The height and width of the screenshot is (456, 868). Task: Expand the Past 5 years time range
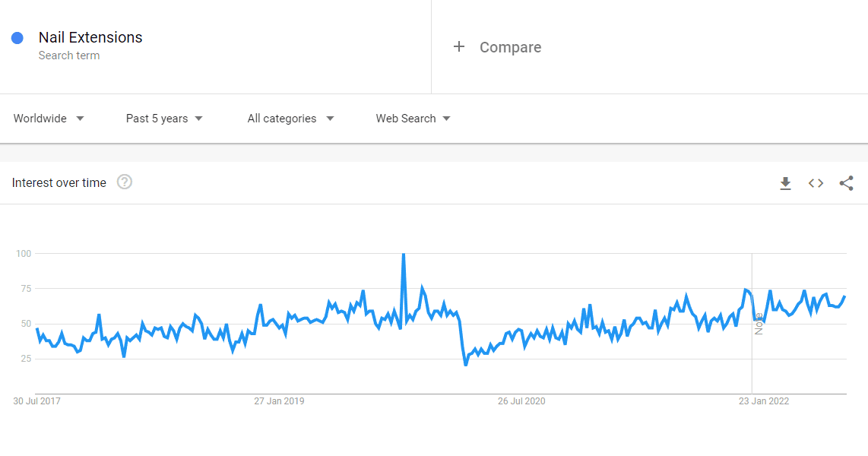coord(164,119)
